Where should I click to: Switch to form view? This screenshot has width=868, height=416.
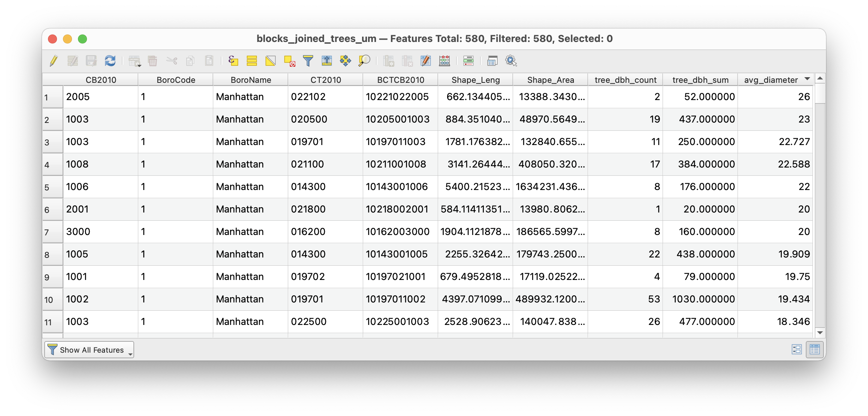coord(796,350)
